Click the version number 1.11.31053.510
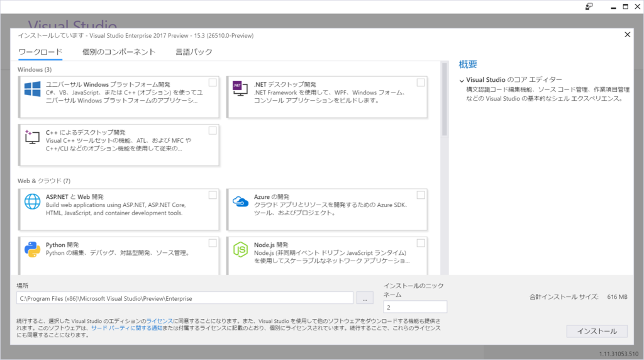This screenshot has height=360, width=644. 619,354
